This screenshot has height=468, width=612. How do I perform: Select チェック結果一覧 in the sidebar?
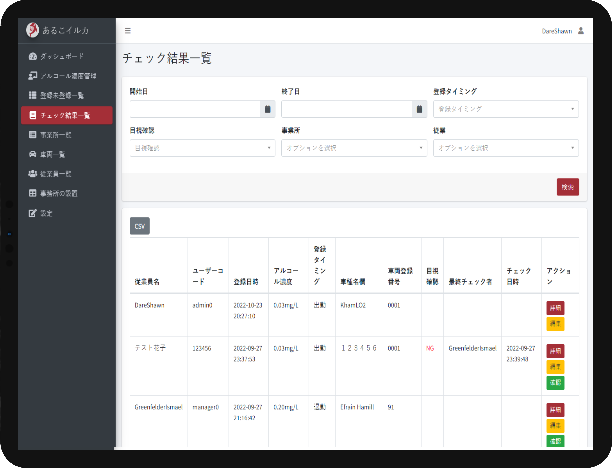point(69,115)
